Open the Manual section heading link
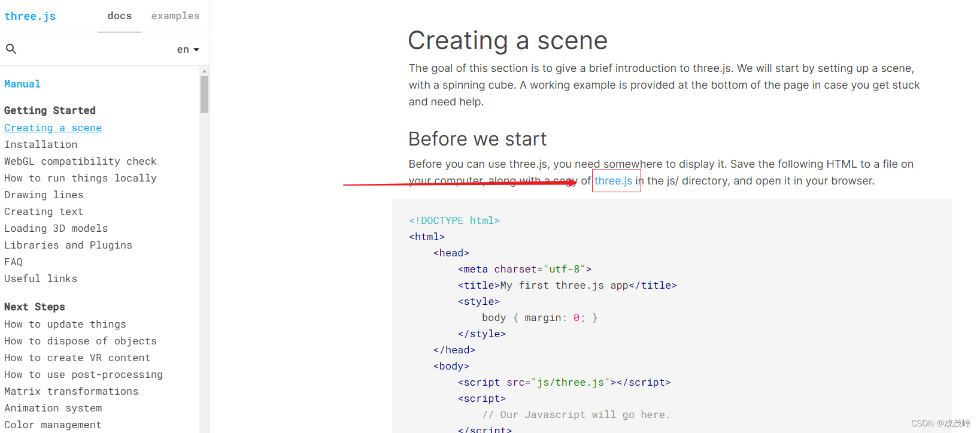 coord(22,84)
